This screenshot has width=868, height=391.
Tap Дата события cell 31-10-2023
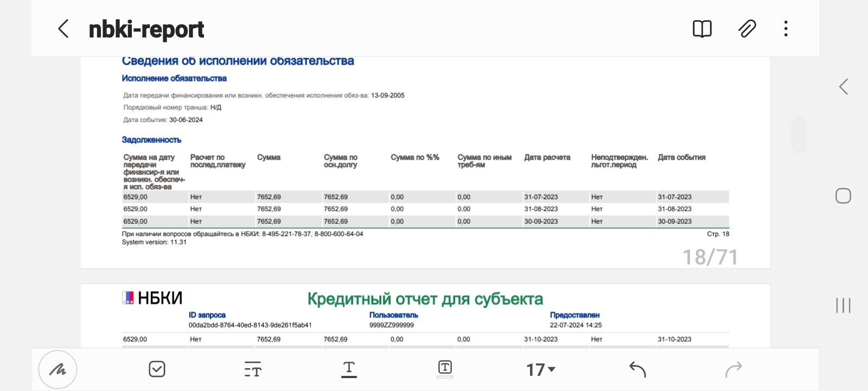(x=674, y=339)
